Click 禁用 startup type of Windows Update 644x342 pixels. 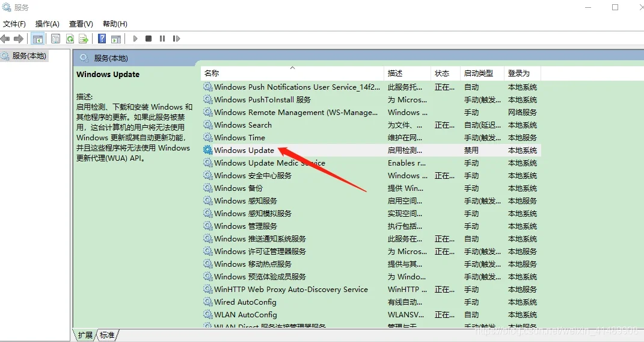(x=471, y=151)
